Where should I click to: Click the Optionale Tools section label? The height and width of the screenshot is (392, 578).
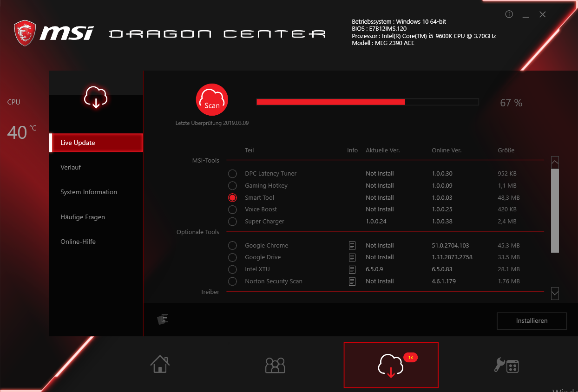coord(198,232)
